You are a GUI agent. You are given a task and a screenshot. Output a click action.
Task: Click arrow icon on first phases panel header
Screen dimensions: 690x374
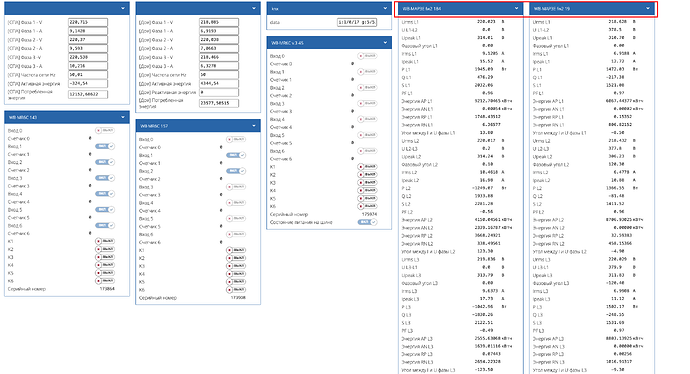pyautogui.click(x=123, y=8)
